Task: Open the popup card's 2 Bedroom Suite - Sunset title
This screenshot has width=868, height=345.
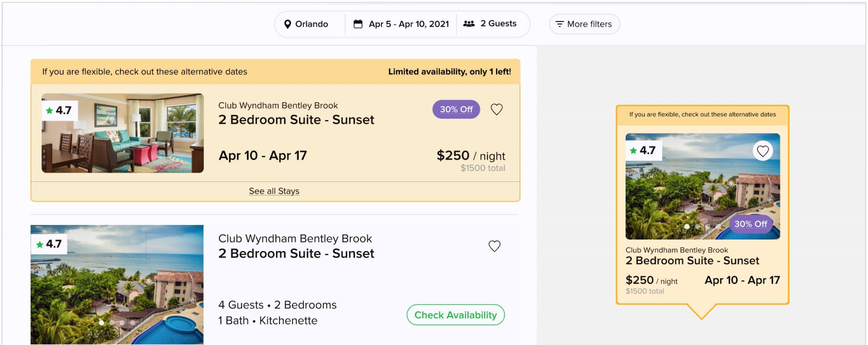Action: (x=692, y=261)
